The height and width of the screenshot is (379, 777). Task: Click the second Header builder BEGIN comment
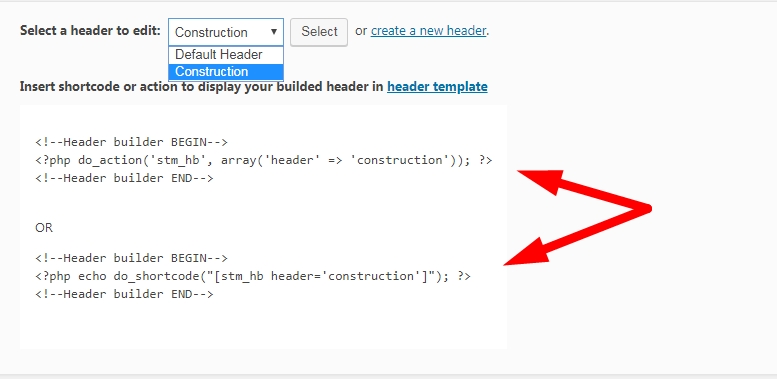click(131, 259)
